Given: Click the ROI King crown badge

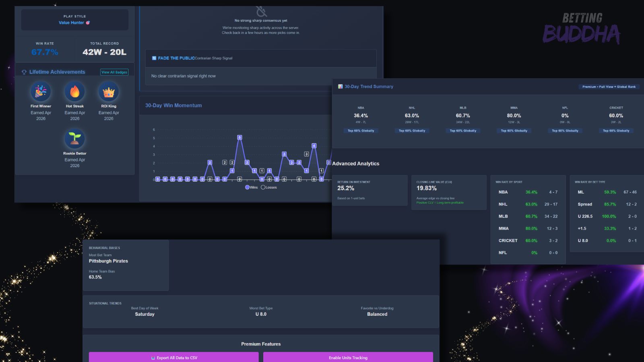Looking at the screenshot, I should pos(109,92).
